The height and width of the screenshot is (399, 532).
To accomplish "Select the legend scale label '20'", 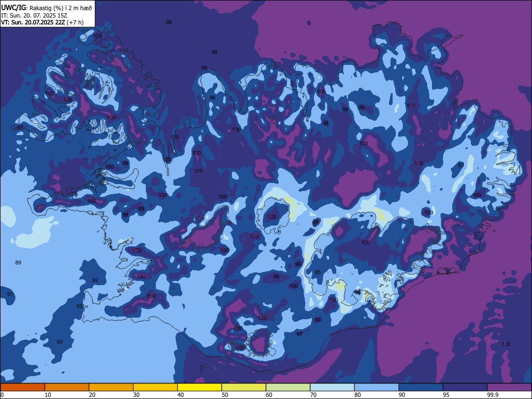I will 92,395.
